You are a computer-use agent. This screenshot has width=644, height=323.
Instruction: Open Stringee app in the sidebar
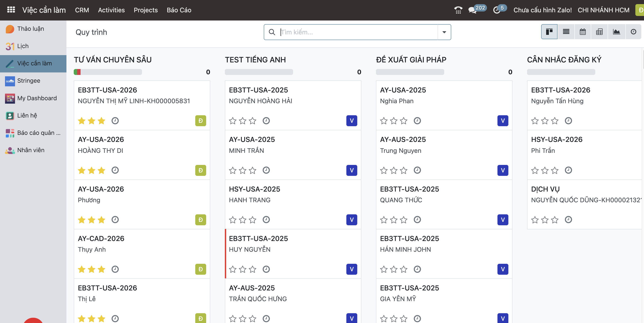pyautogui.click(x=33, y=81)
